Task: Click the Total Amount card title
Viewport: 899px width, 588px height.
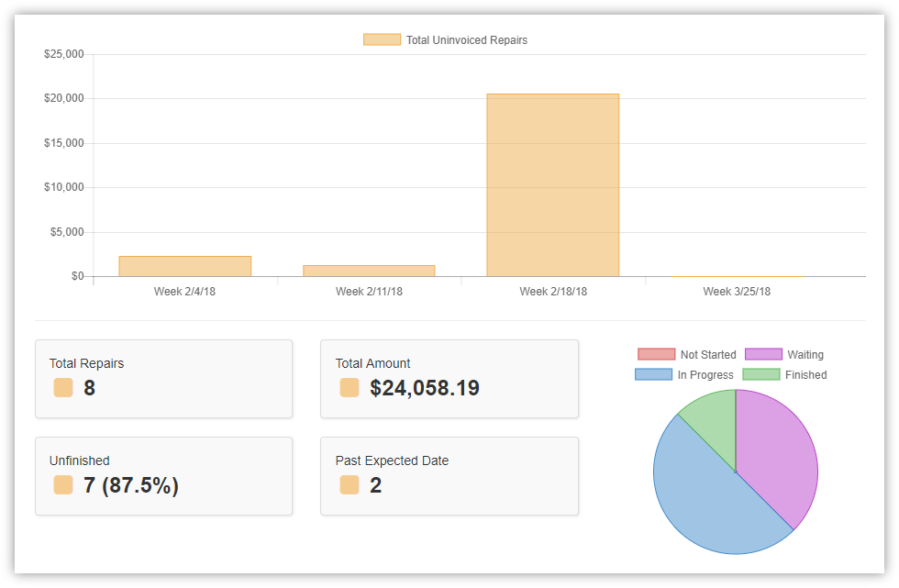Action: pos(372,363)
